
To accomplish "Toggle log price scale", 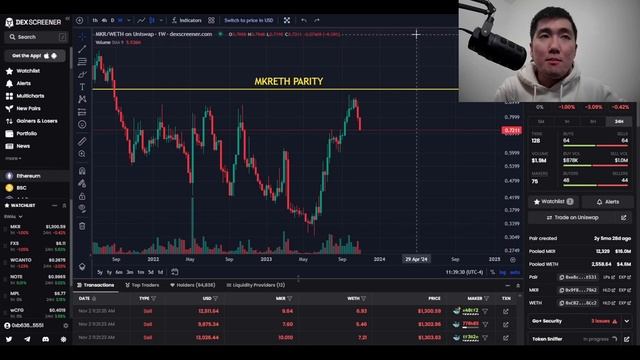I will 502,272.
